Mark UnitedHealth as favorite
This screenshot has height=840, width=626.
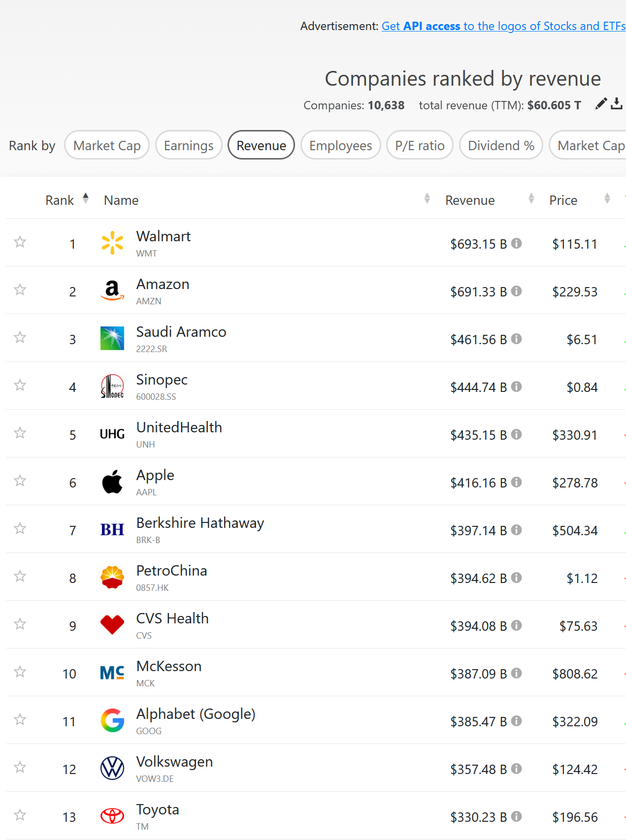(x=20, y=433)
